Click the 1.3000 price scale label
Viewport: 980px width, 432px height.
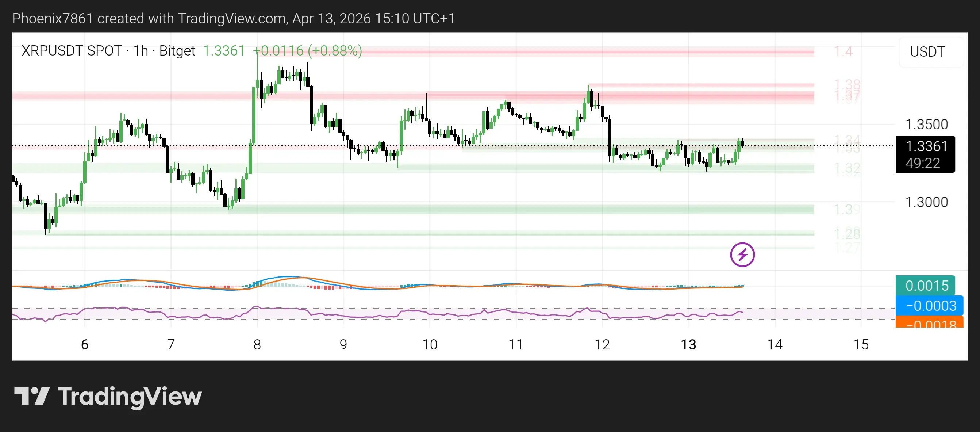[x=926, y=202]
